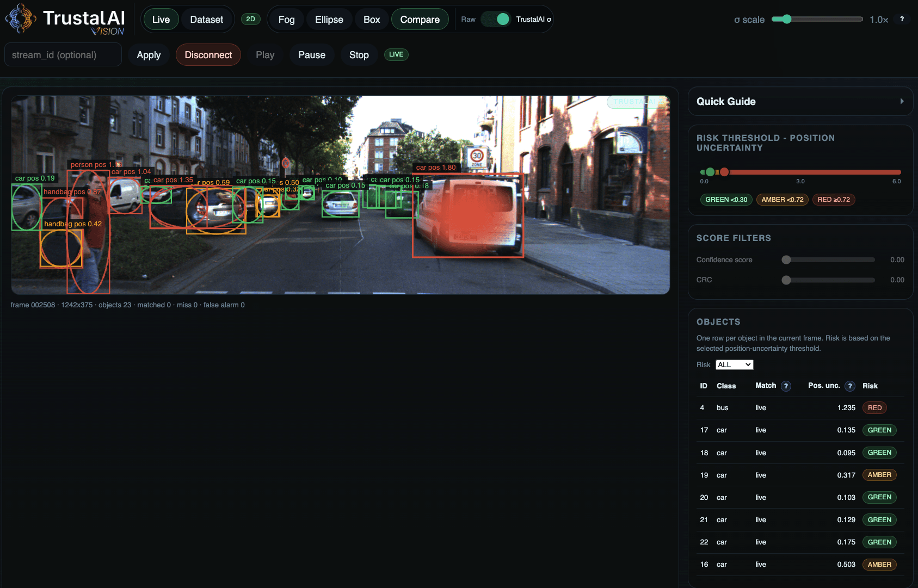Open the Risk filter dropdown
This screenshot has height=588, width=918.
point(734,364)
